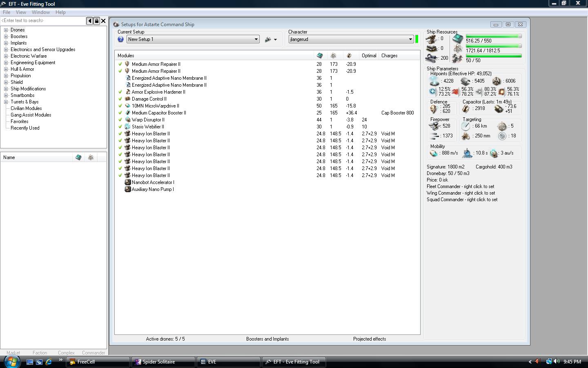Click the hull hitpoints icon showing 6006
The image size is (588, 368).
[496, 81]
